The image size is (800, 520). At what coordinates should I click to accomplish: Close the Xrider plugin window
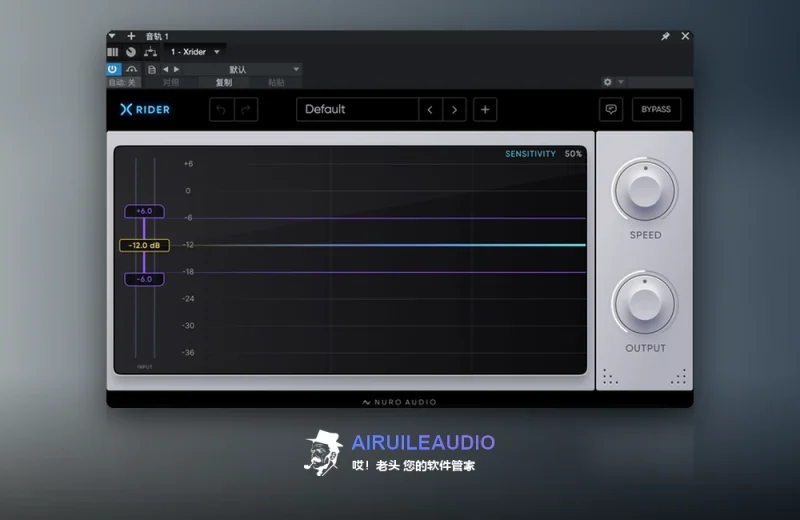[685, 36]
